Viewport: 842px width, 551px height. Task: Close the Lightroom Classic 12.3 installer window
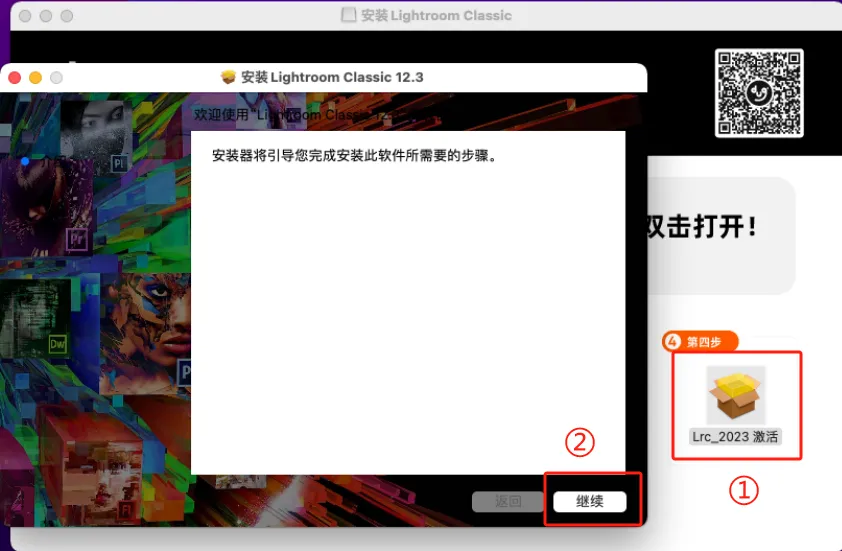point(15,77)
